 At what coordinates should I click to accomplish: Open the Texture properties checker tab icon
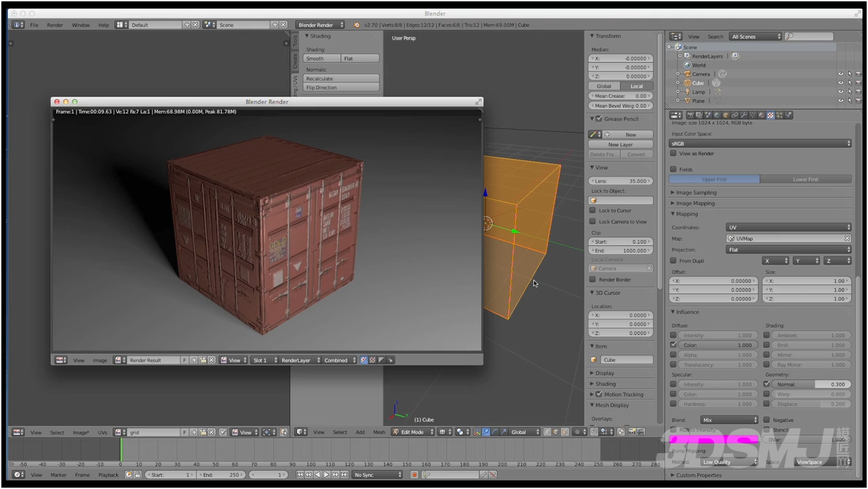pos(771,115)
